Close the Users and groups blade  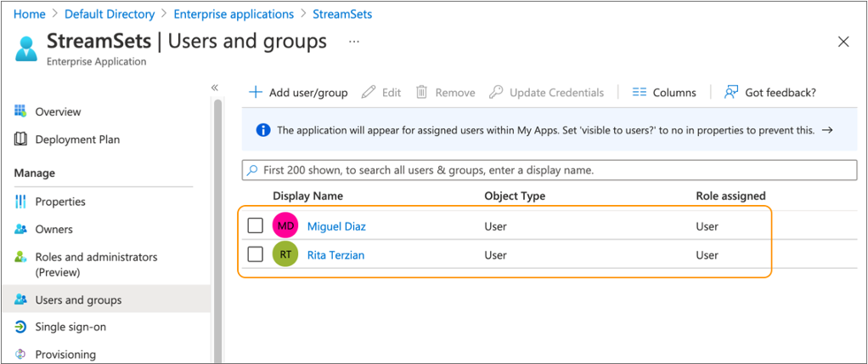pos(843,42)
